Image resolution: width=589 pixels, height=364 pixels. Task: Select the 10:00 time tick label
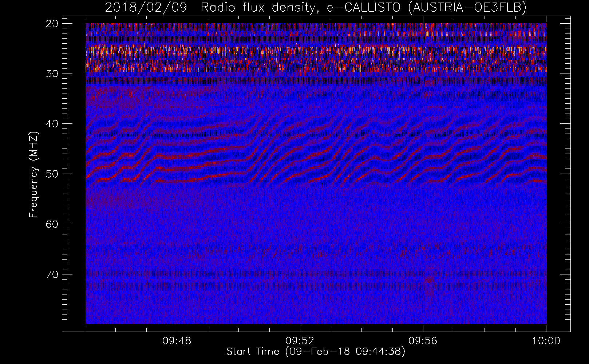pos(546,341)
